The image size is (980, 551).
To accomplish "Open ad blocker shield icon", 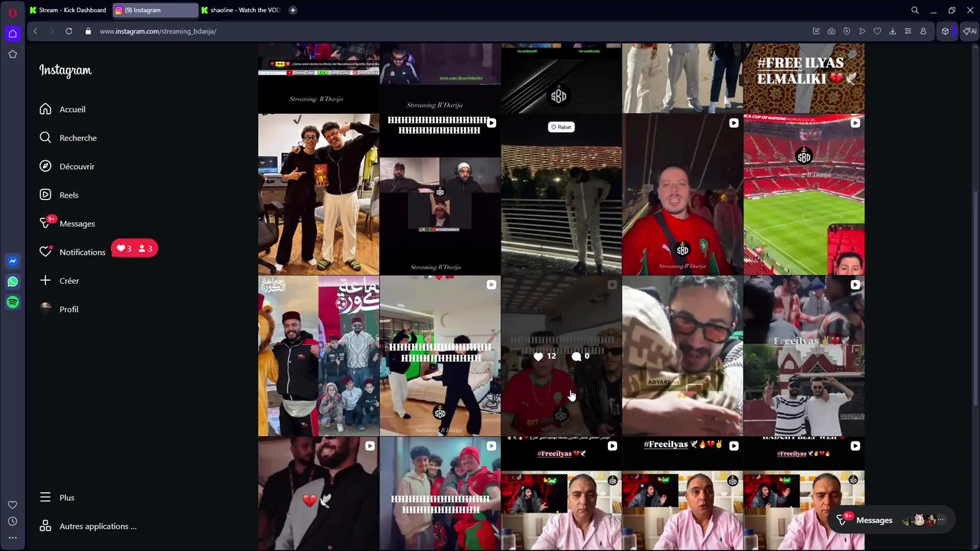I will (x=847, y=31).
